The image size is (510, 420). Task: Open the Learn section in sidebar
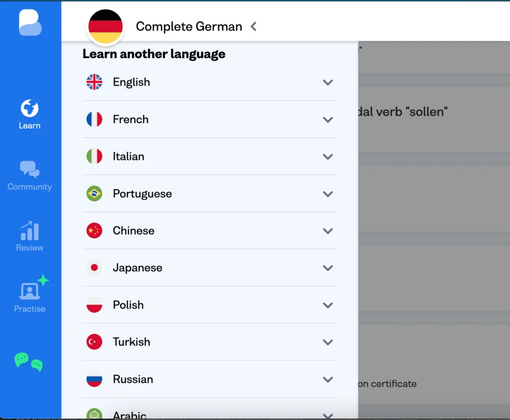point(29,114)
